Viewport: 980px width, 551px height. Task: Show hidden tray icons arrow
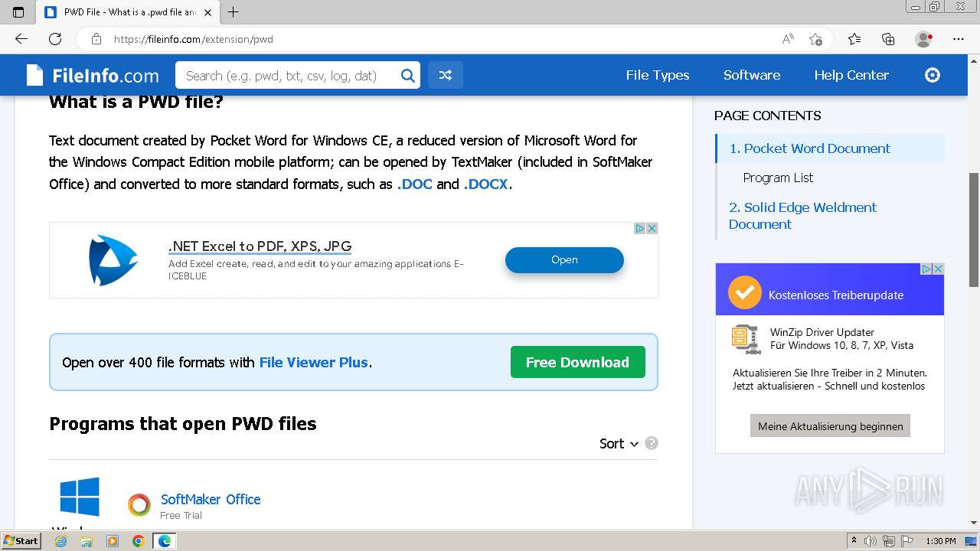854,541
